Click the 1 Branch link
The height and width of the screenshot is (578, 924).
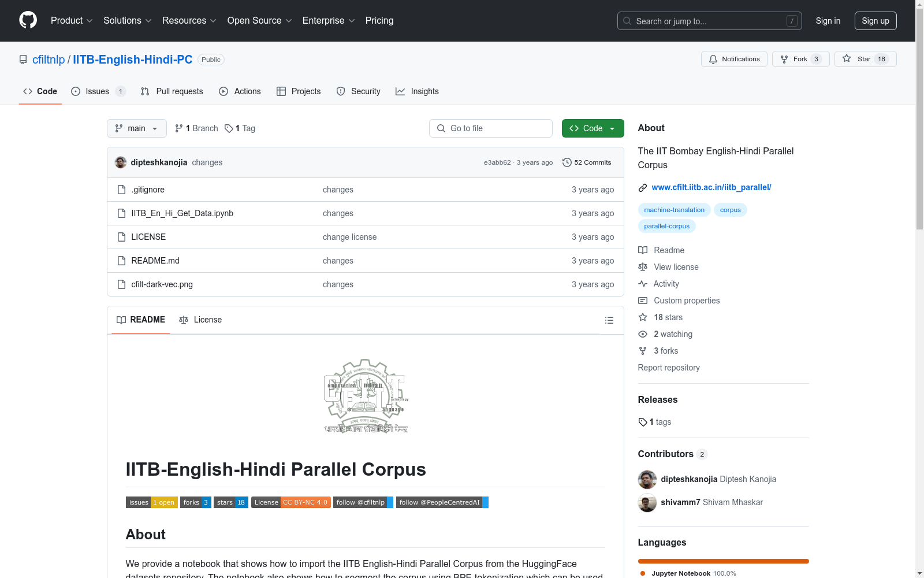(x=197, y=128)
